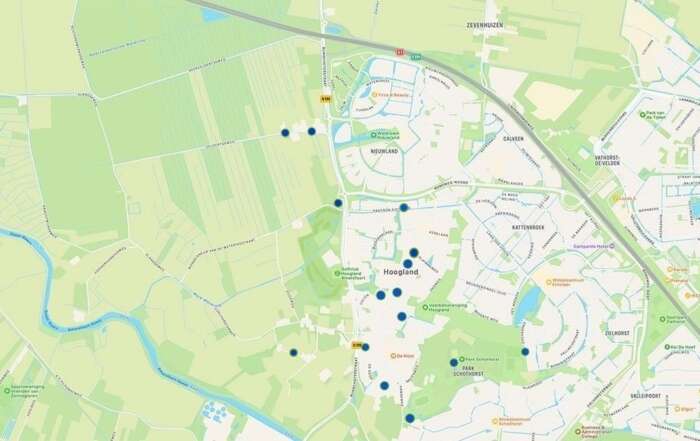This screenshot has width=700, height=441.
Task: Select the Winkelcentrum Emiclaer orange POI icon
Action: coord(549,282)
